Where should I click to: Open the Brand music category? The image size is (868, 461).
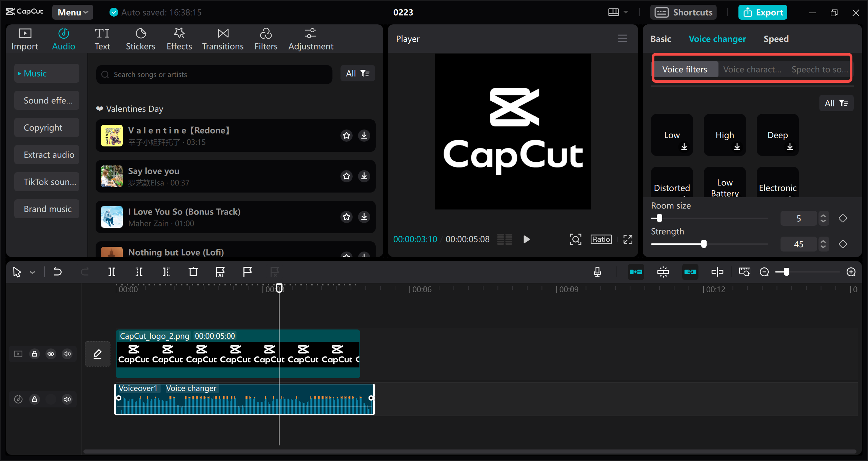click(x=46, y=209)
